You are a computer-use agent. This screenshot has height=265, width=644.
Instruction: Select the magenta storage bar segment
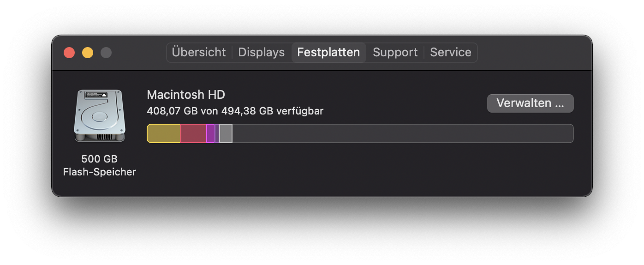click(x=211, y=133)
